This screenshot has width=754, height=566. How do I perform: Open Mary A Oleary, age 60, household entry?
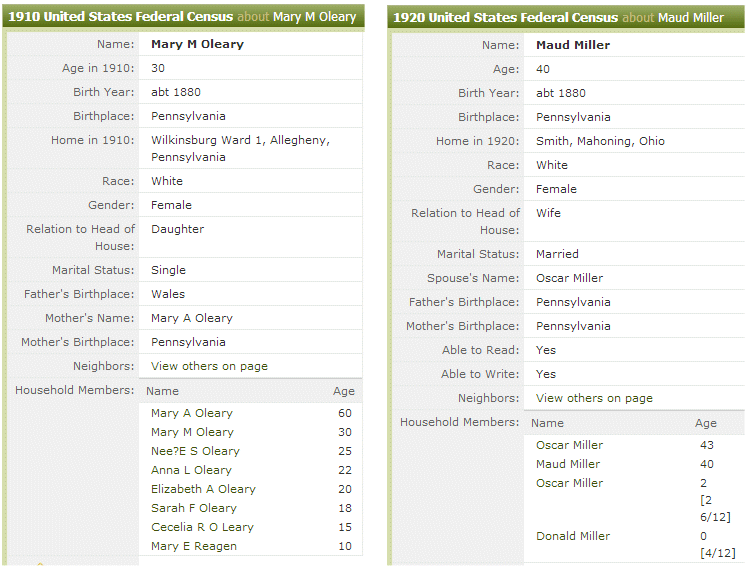click(x=191, y=413)
